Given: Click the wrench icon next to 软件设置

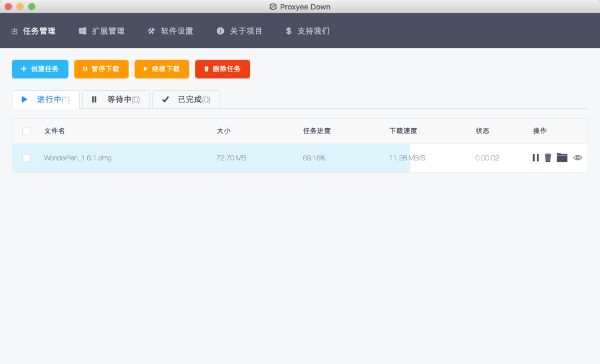Looking at the screenshot, I should tap(151, 30).
